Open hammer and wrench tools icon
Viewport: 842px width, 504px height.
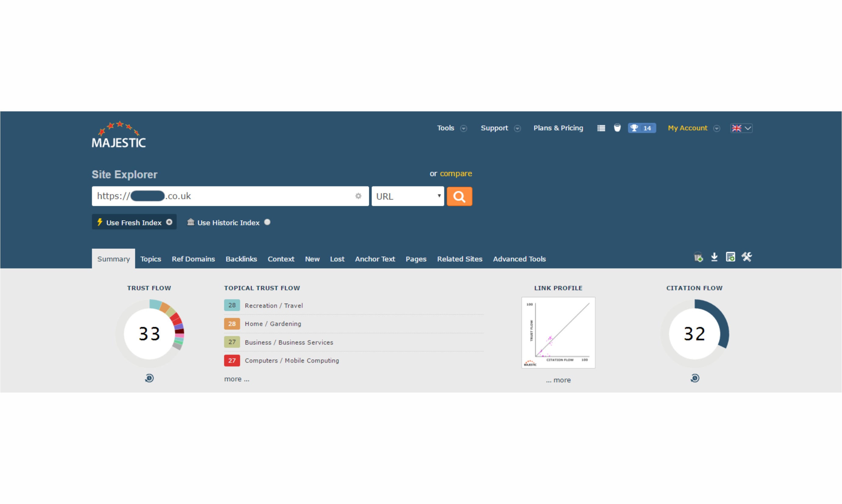click(x=747, y=257)
